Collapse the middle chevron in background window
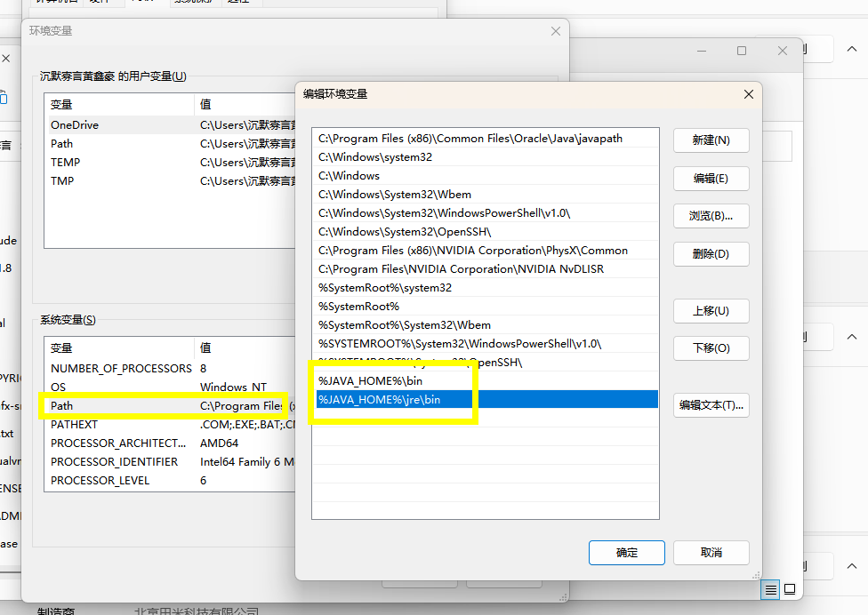Viewport: 868px width, 615px height. click(852, 337)
